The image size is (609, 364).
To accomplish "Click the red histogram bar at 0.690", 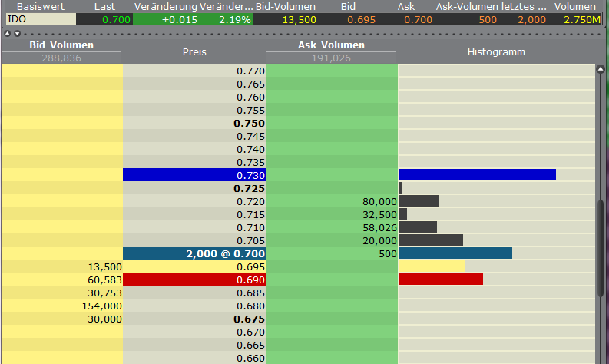I will (441, 280).
